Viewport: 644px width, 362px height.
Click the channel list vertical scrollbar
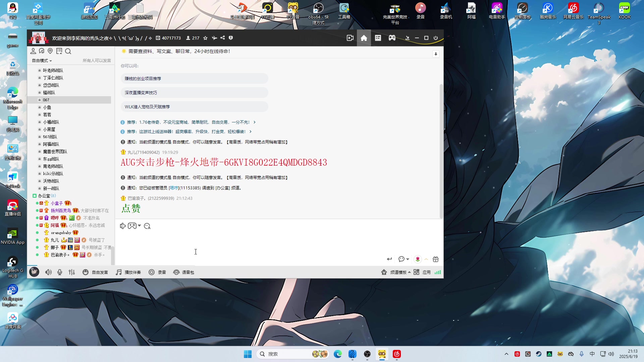tap(113, 256)
